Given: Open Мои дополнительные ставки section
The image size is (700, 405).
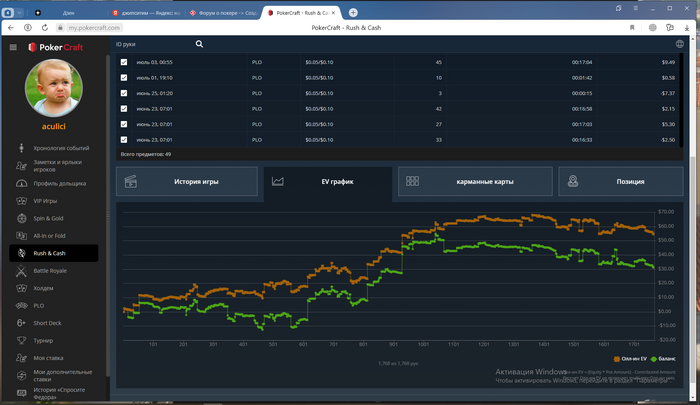Looking at the screenshot, I should pos(54,376).
